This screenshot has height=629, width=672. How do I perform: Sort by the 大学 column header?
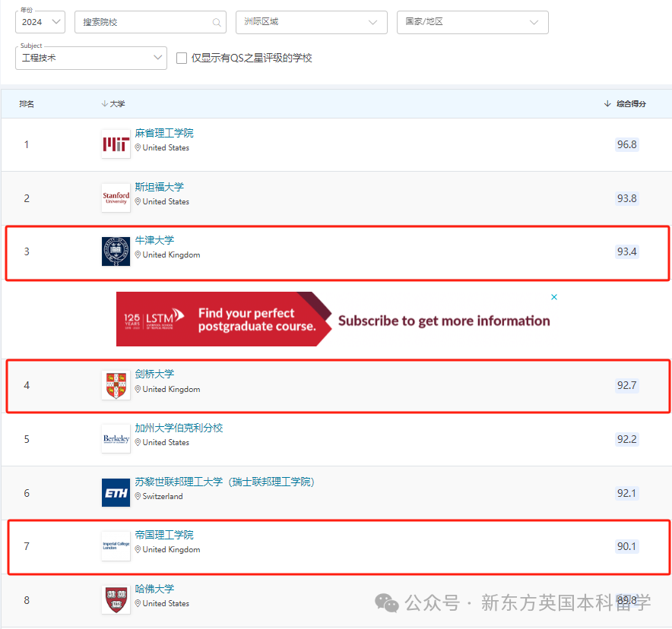tap(113, 103)
